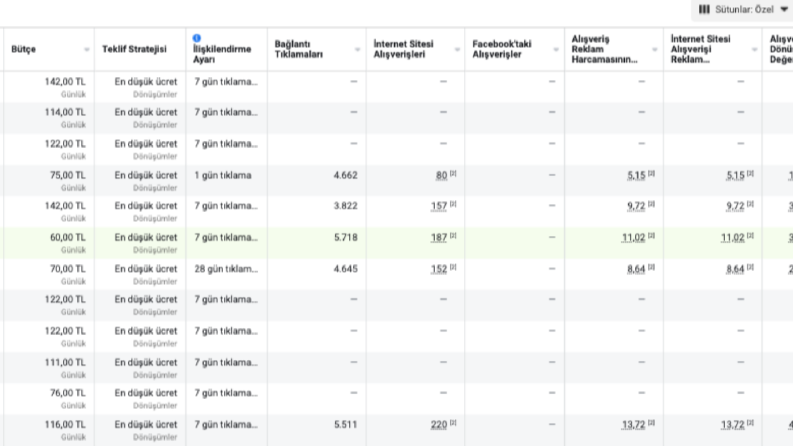Click the columns icon beside Sütunlar
Viewport: 793px width, 446px height.
(x=704, y=9)
